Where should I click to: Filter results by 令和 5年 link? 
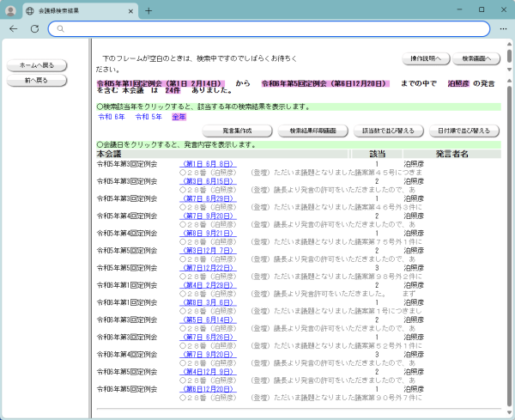click(x=148, y=117)
